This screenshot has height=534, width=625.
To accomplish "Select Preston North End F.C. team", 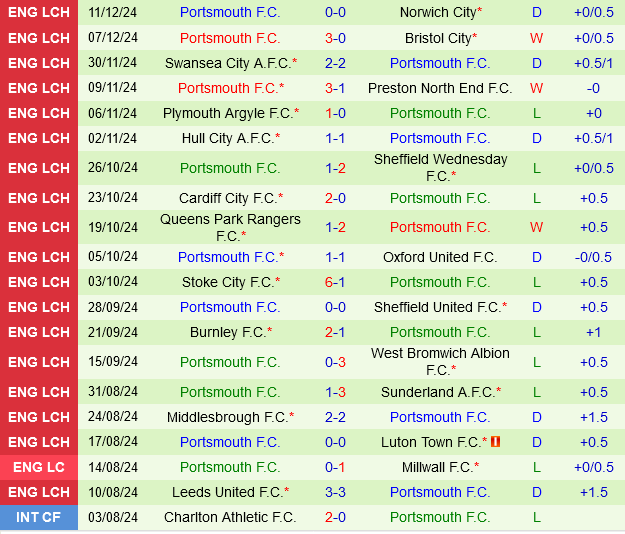I will (440, 88).
